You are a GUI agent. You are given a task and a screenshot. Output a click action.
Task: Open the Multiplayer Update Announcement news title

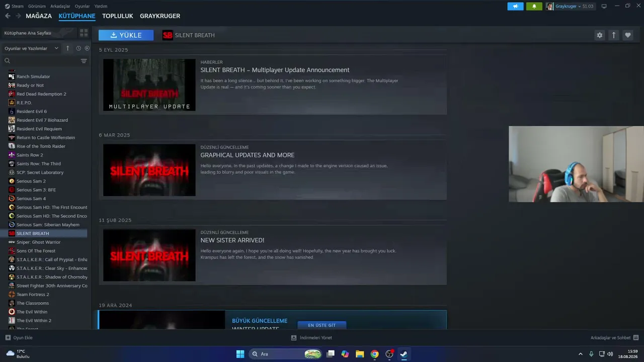(275, 70)
